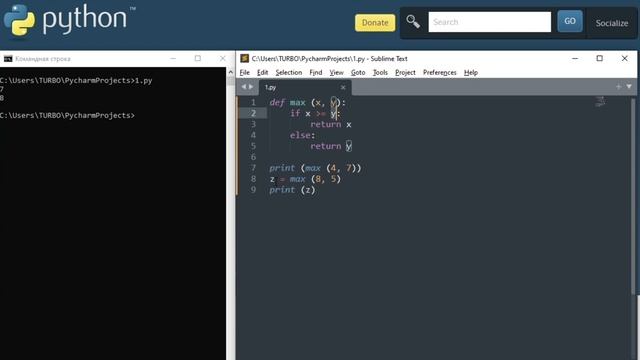Screen dimensions: 640x360
Task: Maximize the command prompt window
Action: (x=198, y=58)
